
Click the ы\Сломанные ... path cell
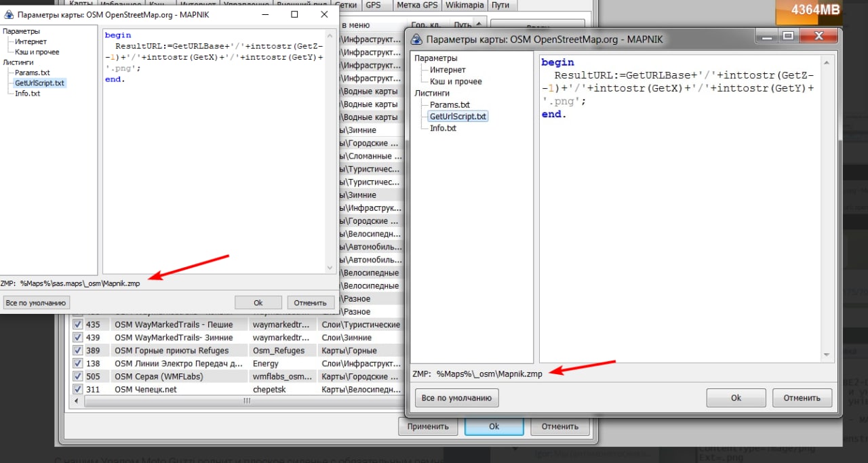pos(372,156)
